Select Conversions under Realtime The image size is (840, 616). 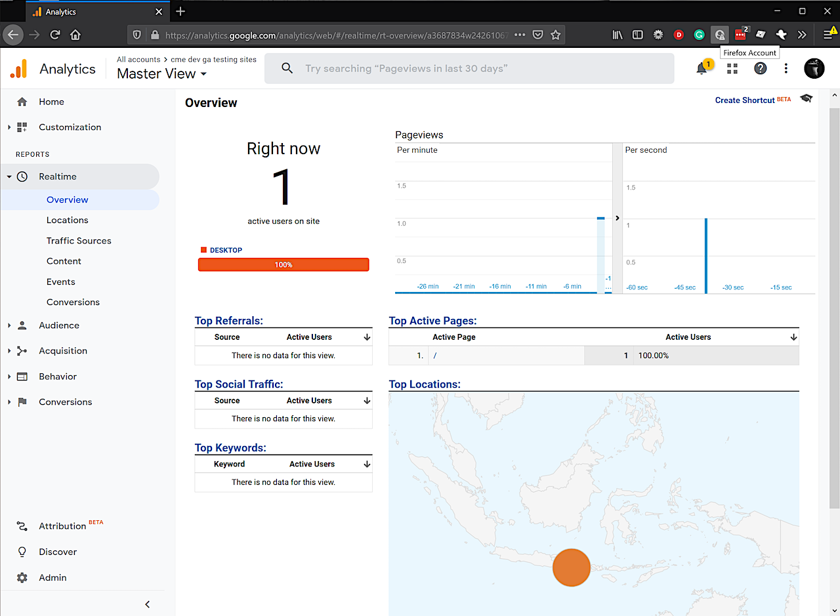coord(73,302)
